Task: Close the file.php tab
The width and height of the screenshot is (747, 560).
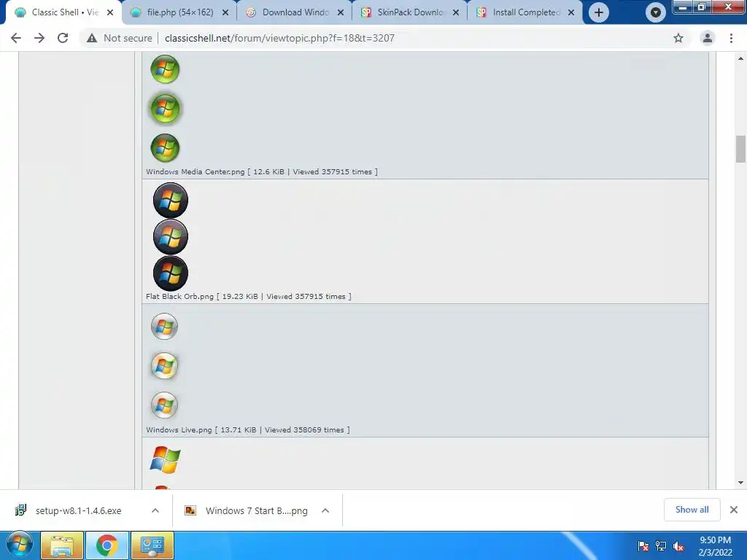Action: [x=225, y=12]
